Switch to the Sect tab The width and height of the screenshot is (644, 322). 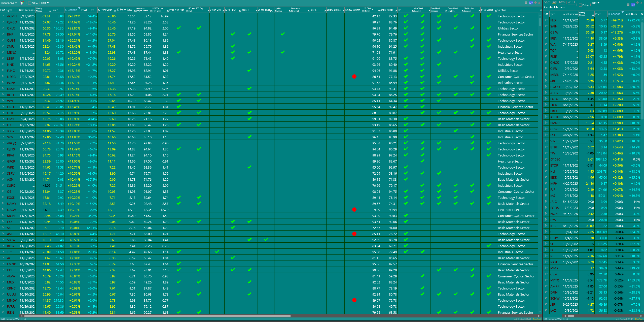547,2
